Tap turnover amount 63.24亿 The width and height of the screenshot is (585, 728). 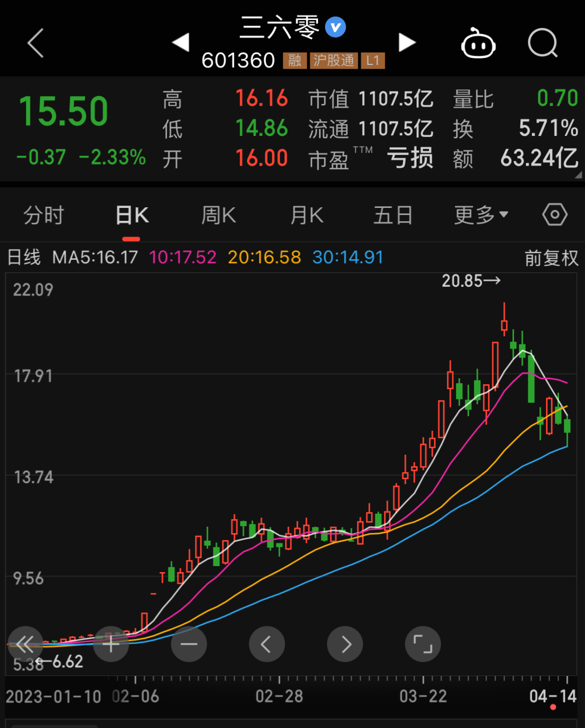(539, 158)
